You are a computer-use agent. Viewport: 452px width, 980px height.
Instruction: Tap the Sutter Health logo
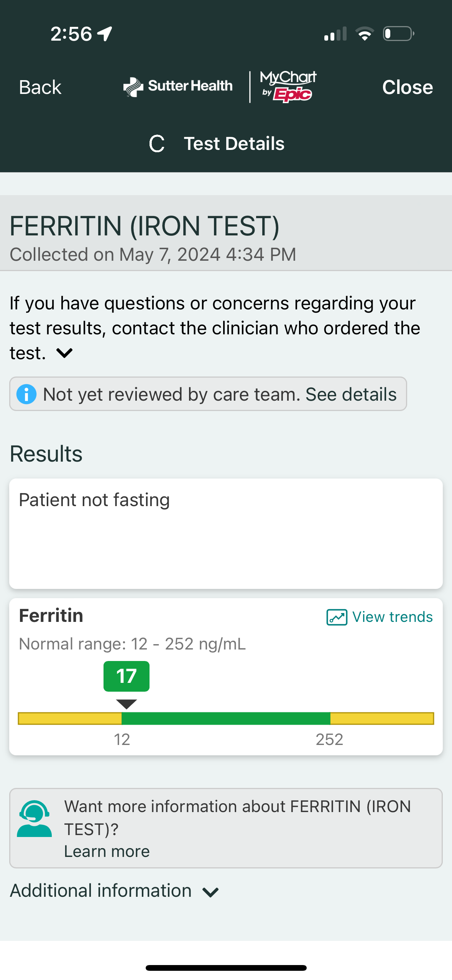click(x=178, y=87)
